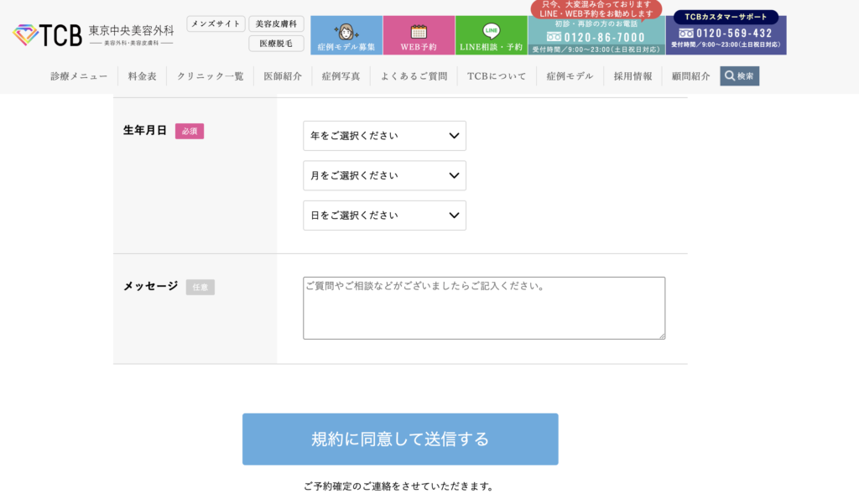Image resolution: width=859 pixels, height=504 pixels.
Task: Click the 美容皮膚科 button
Action: click(277, 23)
